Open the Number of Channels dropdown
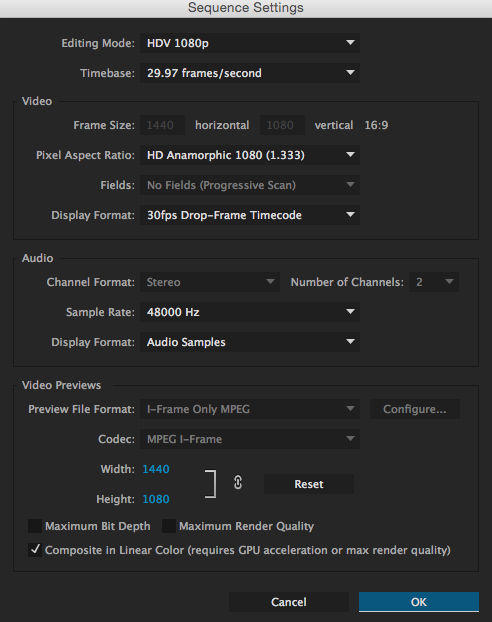This screenshot has height=622, width=492. 434,282
